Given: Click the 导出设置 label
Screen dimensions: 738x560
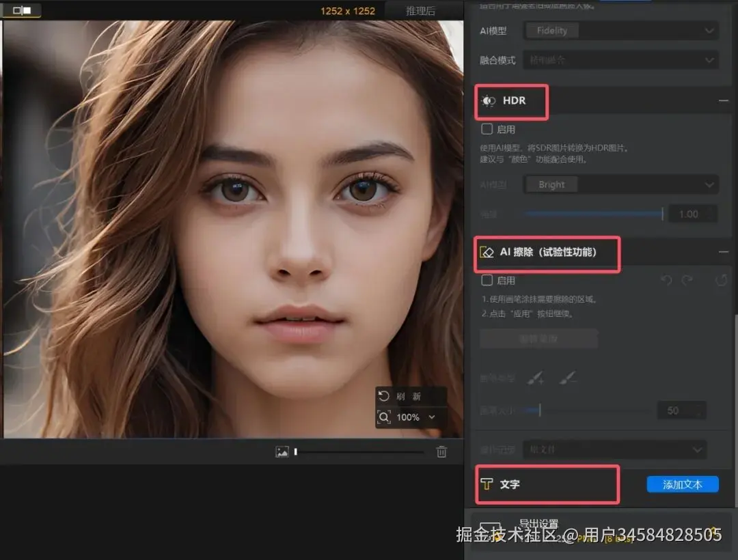Looking at the screenshot, I should pos(538,523).
